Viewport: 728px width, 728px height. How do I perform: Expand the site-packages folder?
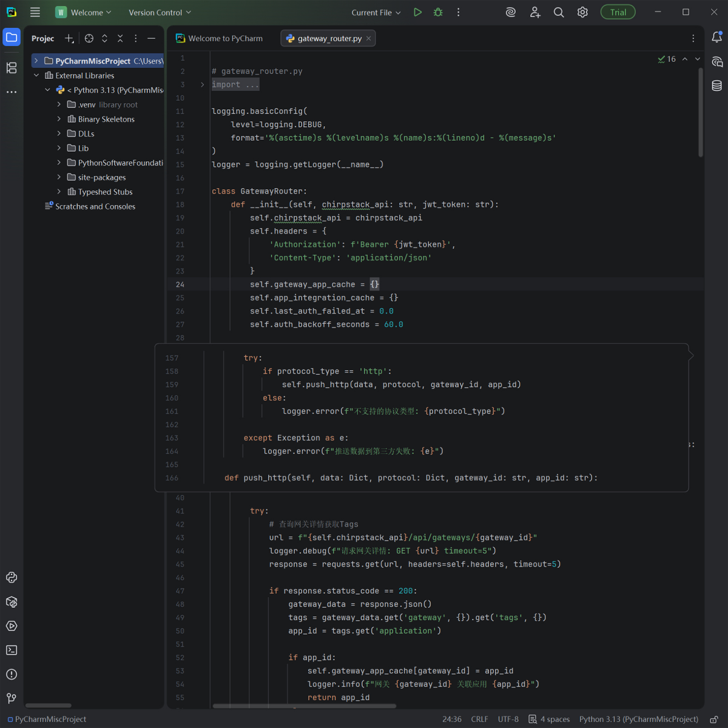pos(59,177)
